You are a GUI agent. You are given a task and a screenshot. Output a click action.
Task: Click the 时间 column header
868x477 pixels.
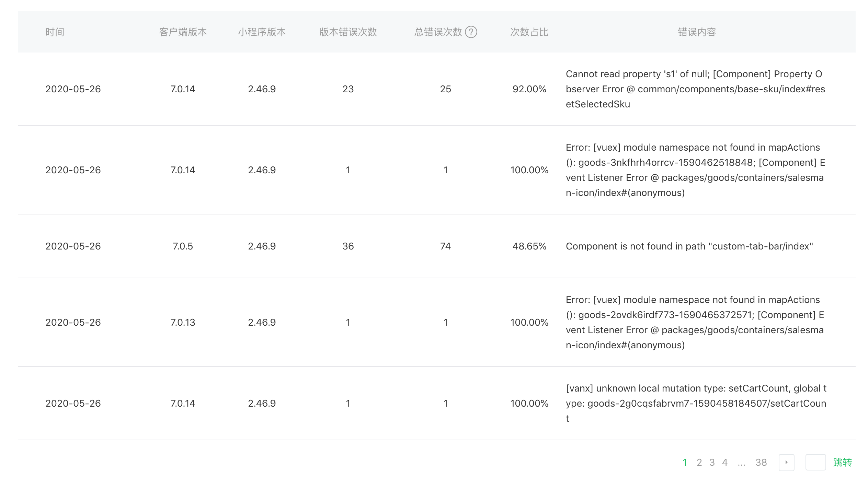55,32
